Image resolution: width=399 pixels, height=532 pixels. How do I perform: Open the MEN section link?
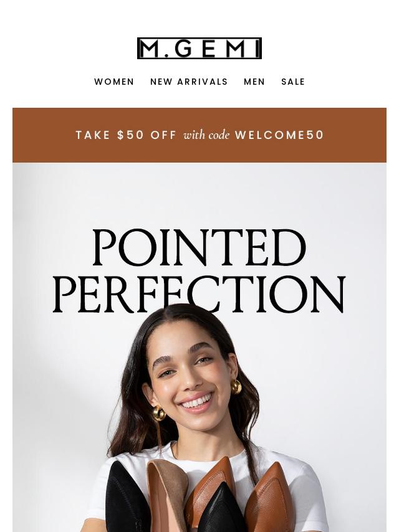pyautogui.click(x=254, y=82)
